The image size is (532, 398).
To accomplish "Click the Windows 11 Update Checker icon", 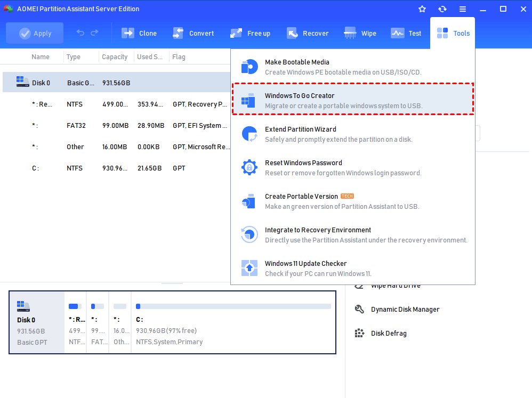I will point(249,268).
